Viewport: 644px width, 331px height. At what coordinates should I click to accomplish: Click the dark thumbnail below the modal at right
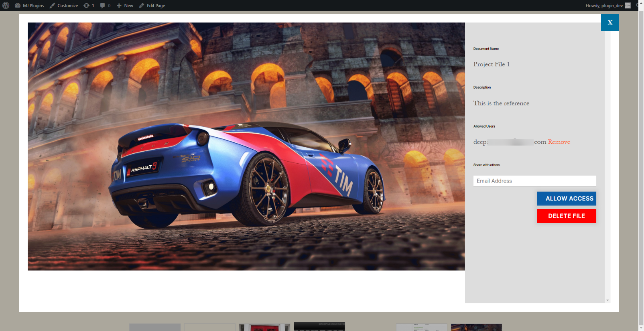tap(476, 327)
